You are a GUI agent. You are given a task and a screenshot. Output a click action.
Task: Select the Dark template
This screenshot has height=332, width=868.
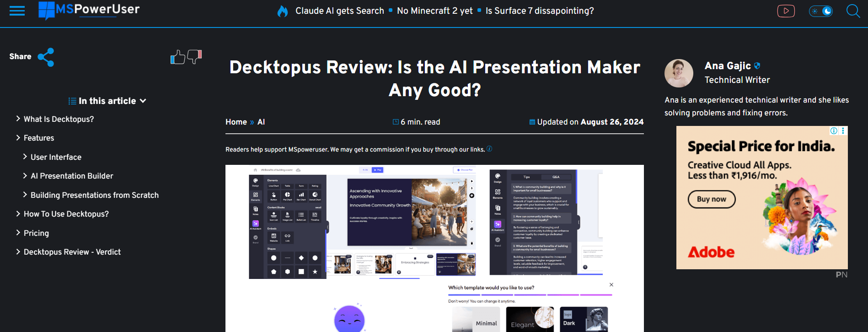[x=584, y=319]
